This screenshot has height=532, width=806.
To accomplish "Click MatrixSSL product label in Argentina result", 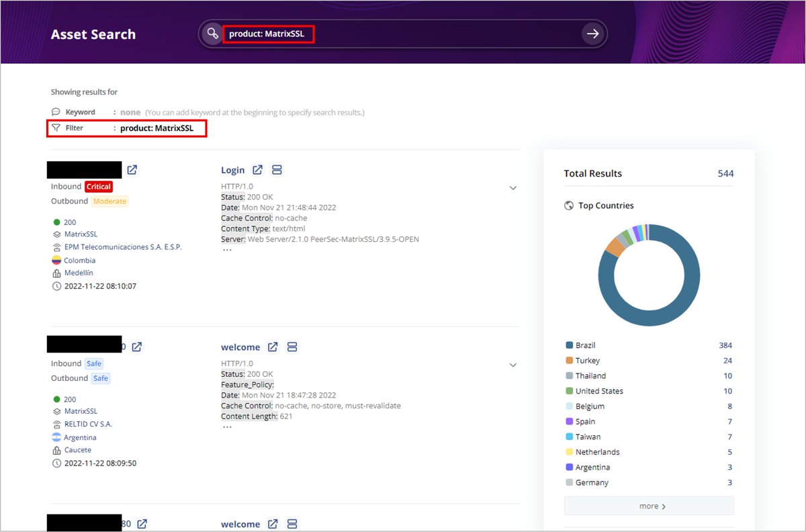I will (81, 411).
